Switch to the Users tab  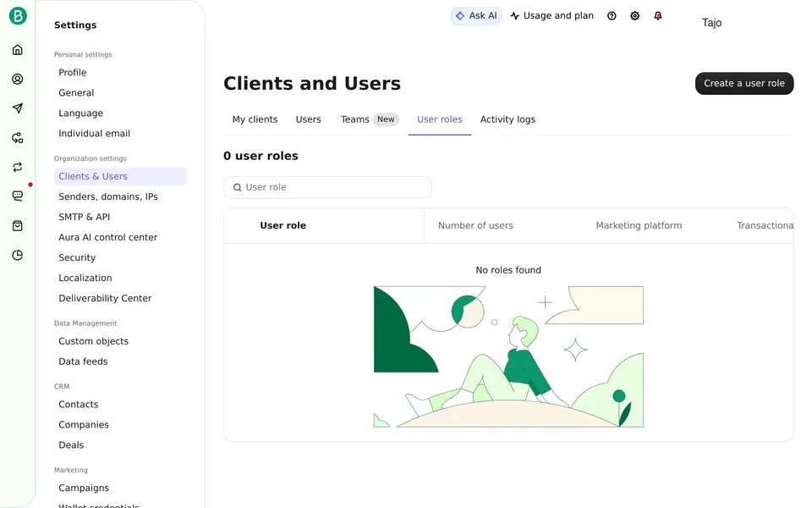click(308, 119)
